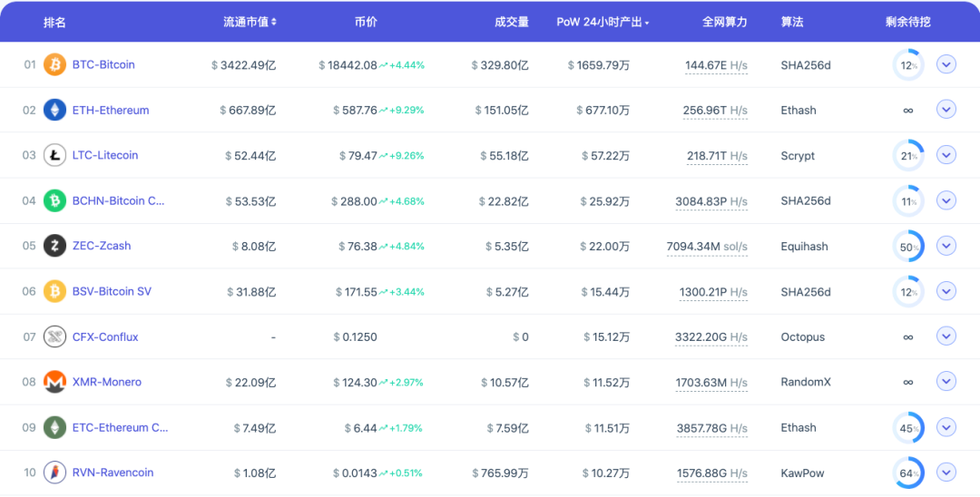Click LTC 21% remaining progress ring

(908, 155)
